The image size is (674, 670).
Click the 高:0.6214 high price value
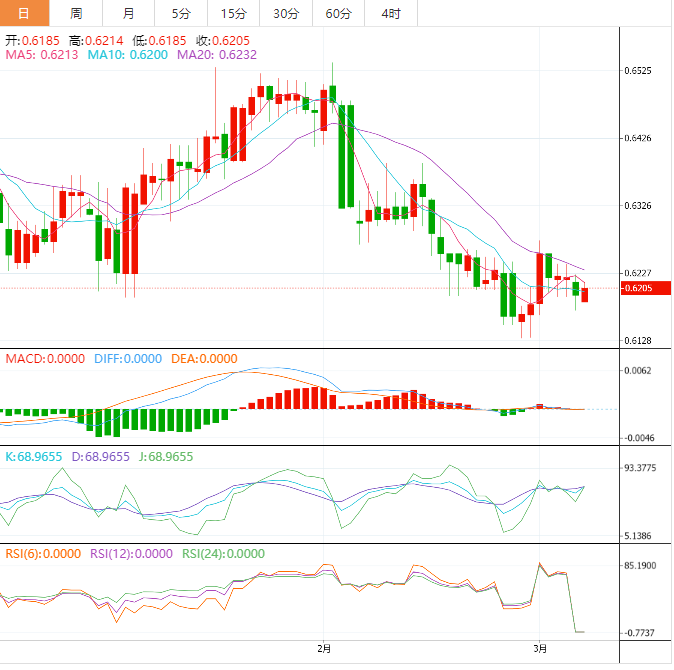coord(96,41)
